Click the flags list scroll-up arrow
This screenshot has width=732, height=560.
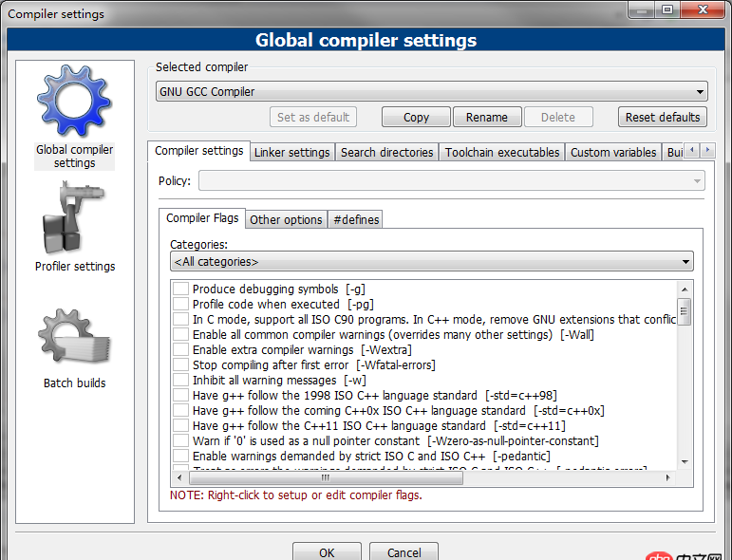click(685, 289)
